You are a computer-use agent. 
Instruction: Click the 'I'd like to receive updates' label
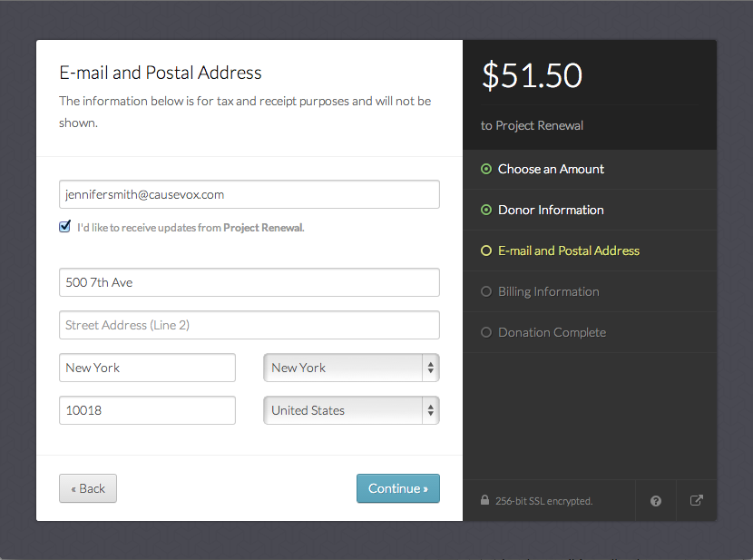191,228
